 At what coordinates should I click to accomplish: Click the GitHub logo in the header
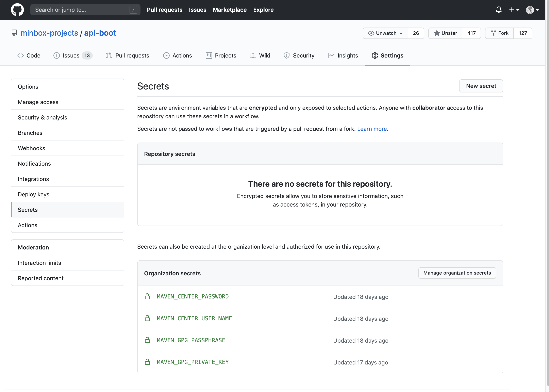pyautogui.click(x=17, y=10)
